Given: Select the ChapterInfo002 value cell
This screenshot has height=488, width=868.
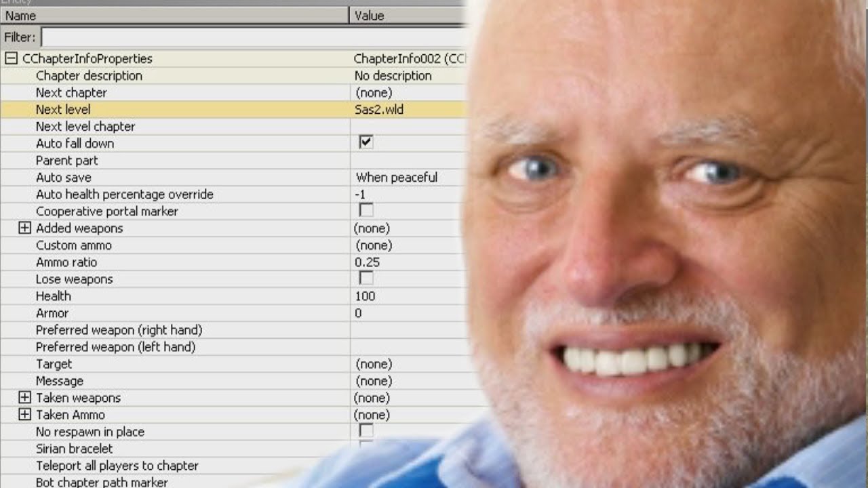Looking at the screenshot, I should coord(410,59).
